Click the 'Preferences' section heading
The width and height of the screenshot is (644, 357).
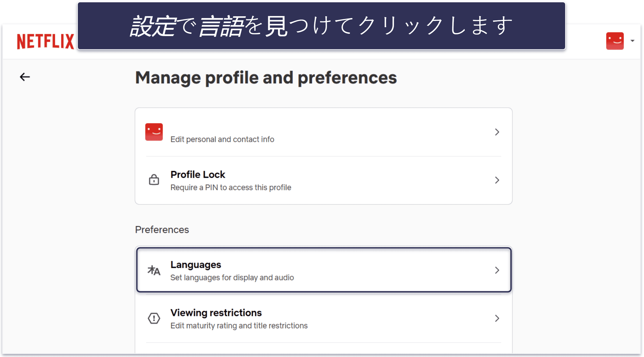click(x=162, y=229)
